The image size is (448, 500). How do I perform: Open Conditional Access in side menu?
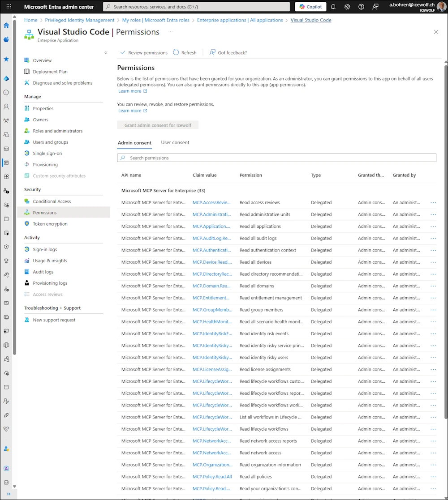tap(52, 201)
